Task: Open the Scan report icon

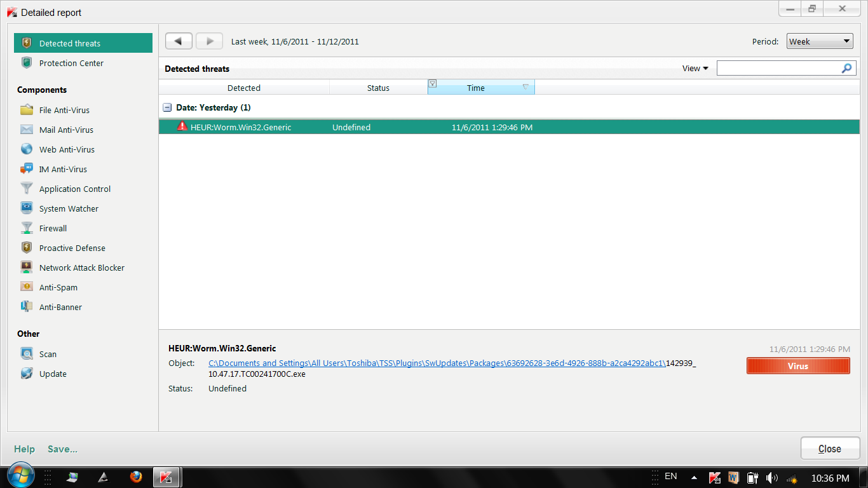Action: tap(27, 354)
